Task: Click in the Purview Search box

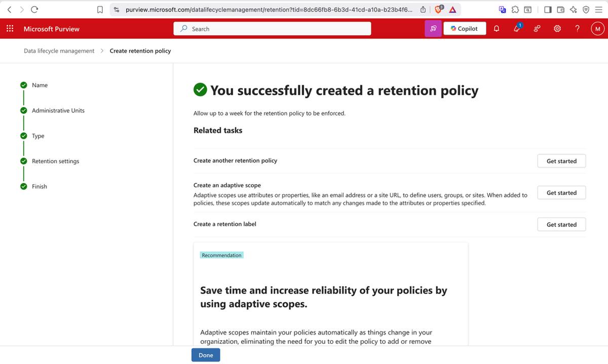Action: tap(272, 29)
